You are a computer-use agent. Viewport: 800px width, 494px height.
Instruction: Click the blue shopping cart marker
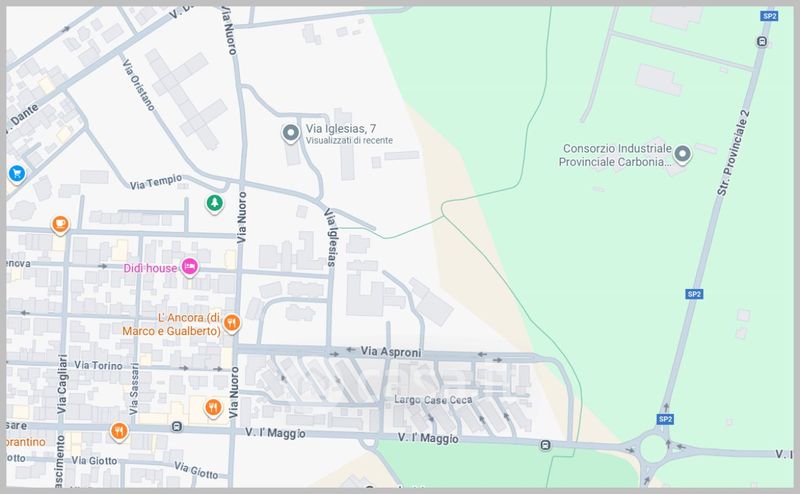point(16,173)
